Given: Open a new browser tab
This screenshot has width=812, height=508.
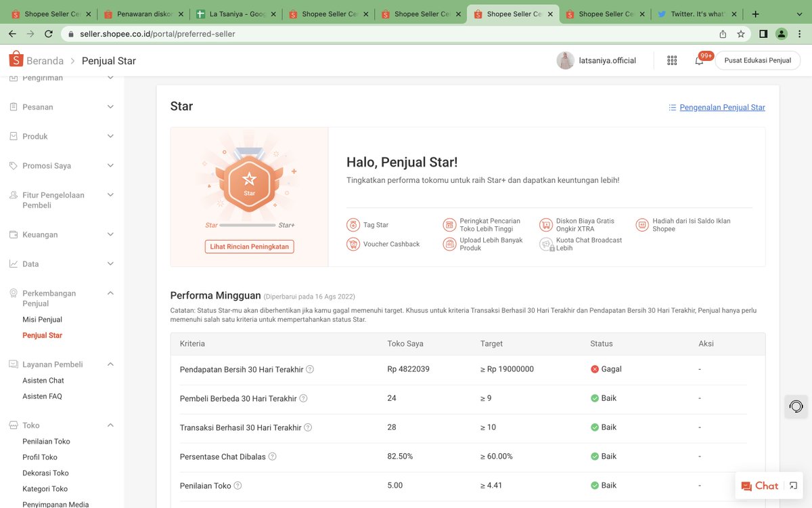Looking at the screenshot, I should point(755,14).
